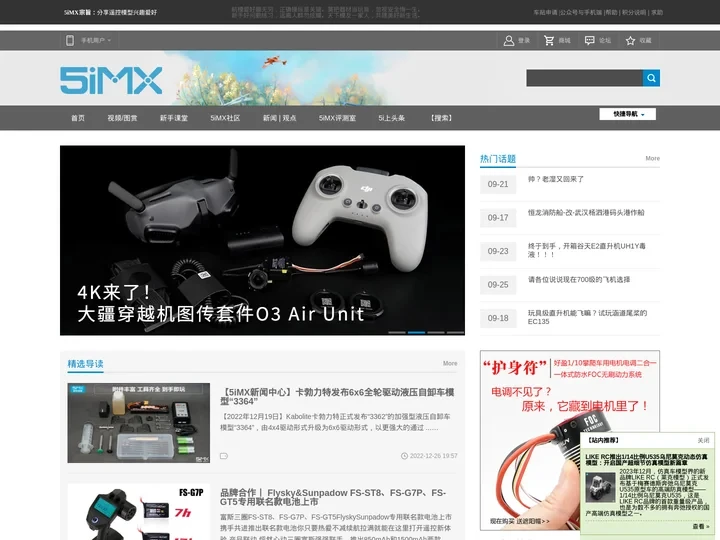
Task: Open LIKE RC U535 popup headline
Action: click(x=647, y=460)
